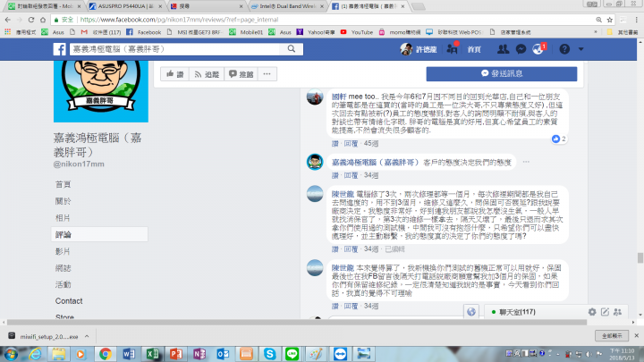Click the 全部顯示 show all downloads button

click(612, 336)
